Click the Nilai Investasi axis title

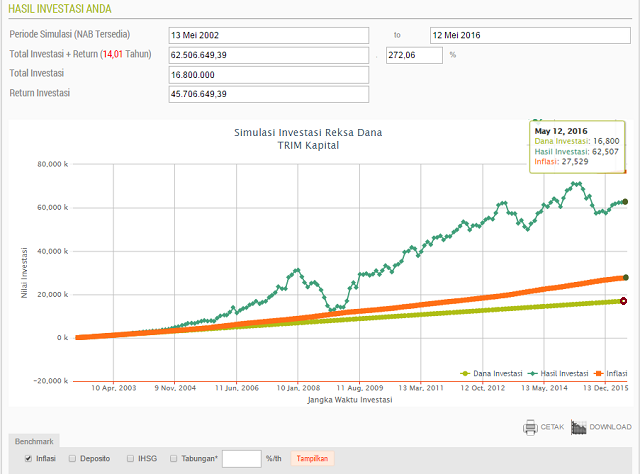(24, 273)
